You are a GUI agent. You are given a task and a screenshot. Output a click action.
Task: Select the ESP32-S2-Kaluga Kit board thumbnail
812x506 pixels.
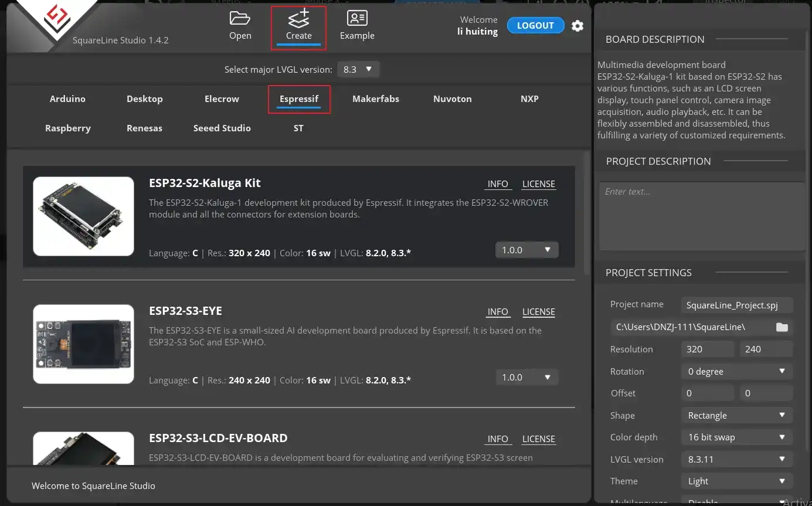point(83,216)
